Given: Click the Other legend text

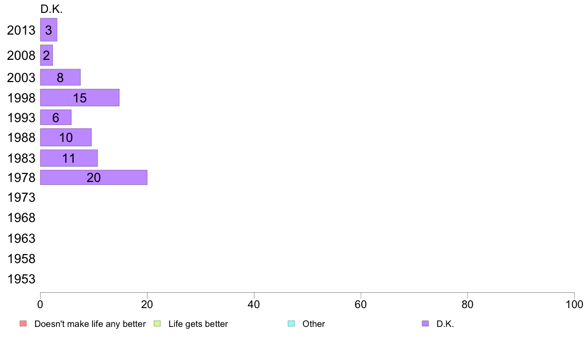Looking at the screenshot, I should coord(313,324).
